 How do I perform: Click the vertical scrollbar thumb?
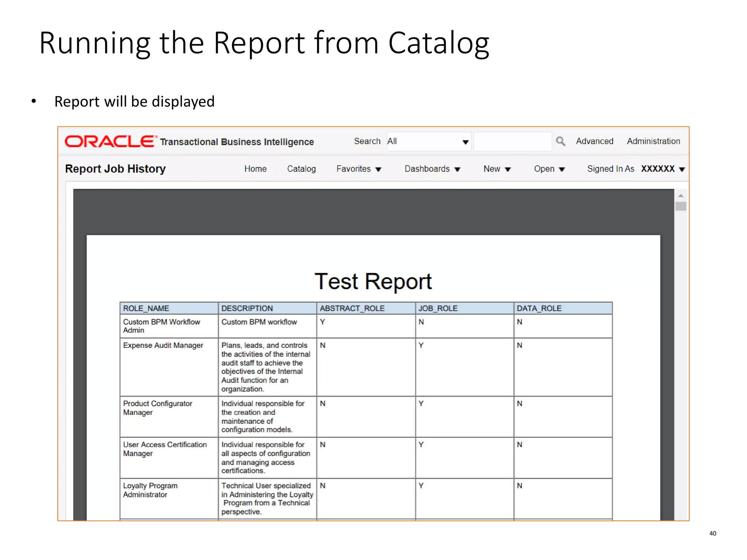(x=681, y=206)
